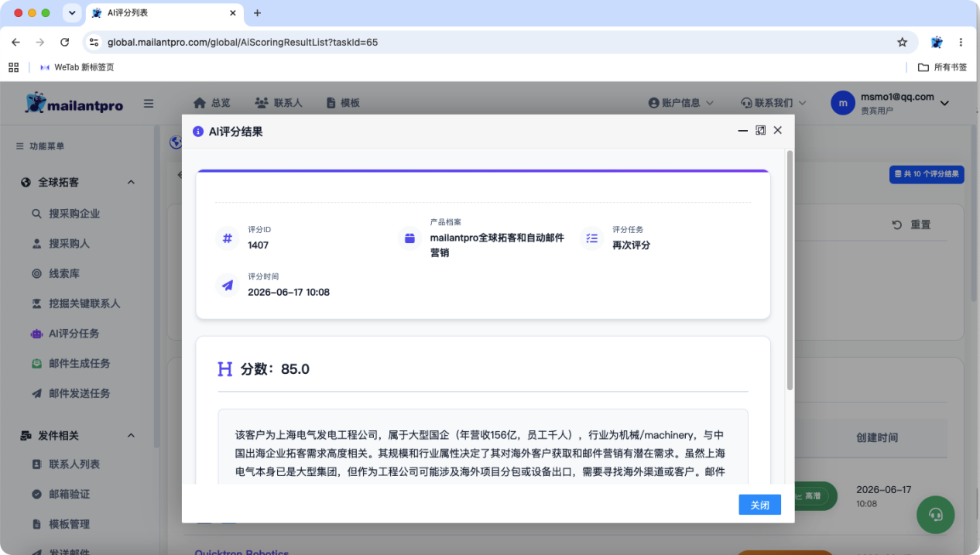
Task: Click the mailantpro logo
Action: coord(74,103)
